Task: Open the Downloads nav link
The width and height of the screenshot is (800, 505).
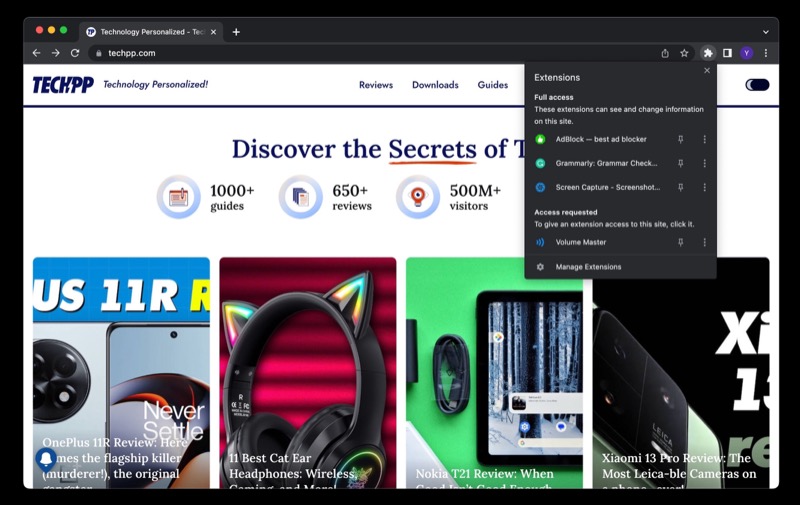Action: pos(435,85)
